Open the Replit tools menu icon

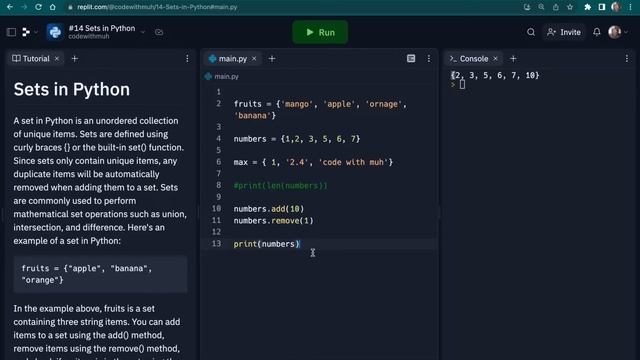[x=26, y=32]
